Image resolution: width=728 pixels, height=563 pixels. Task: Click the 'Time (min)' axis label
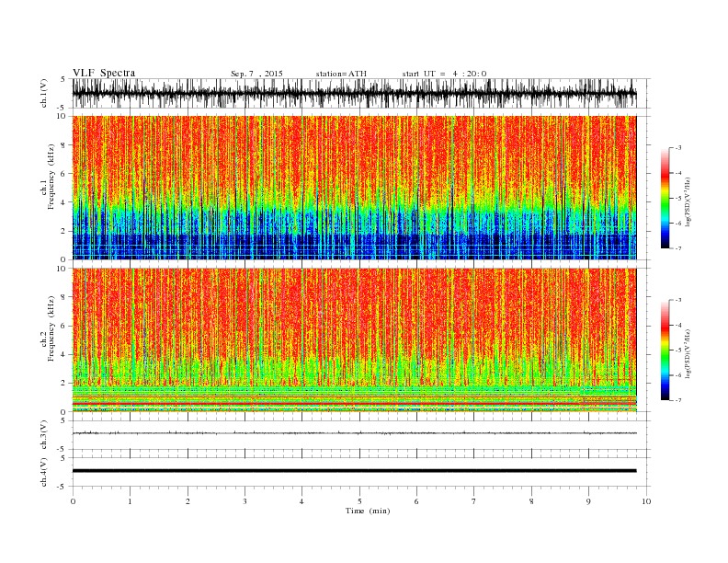[x=368, y=511]
